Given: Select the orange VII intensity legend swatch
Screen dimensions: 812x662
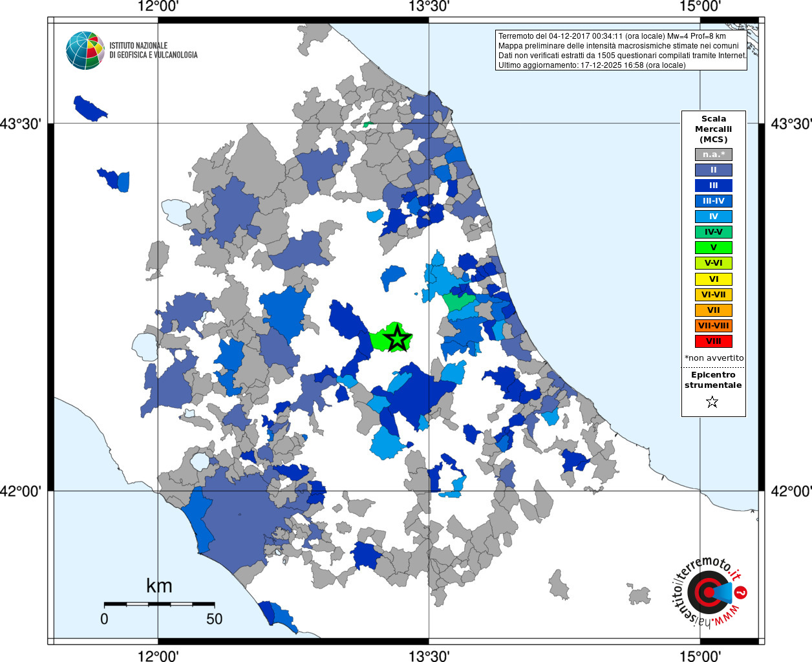Looking at the screenshot, I should pyautogui.click(x=714, y=310).
